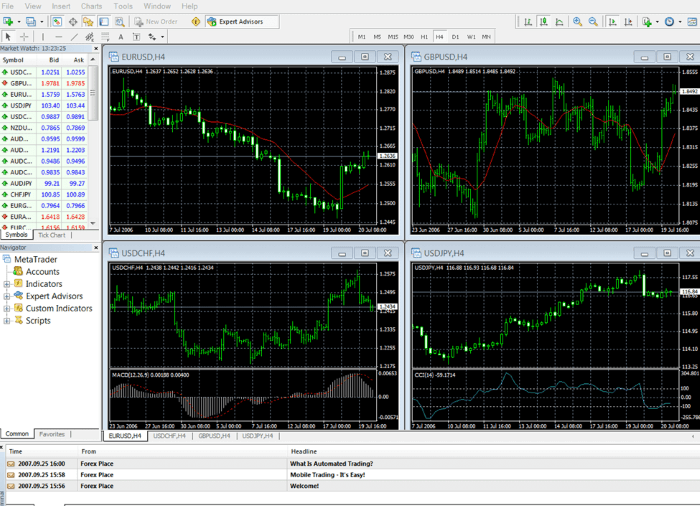
Task: Select the CHFJPY row in Market Watch
Action: click(44, 195)
